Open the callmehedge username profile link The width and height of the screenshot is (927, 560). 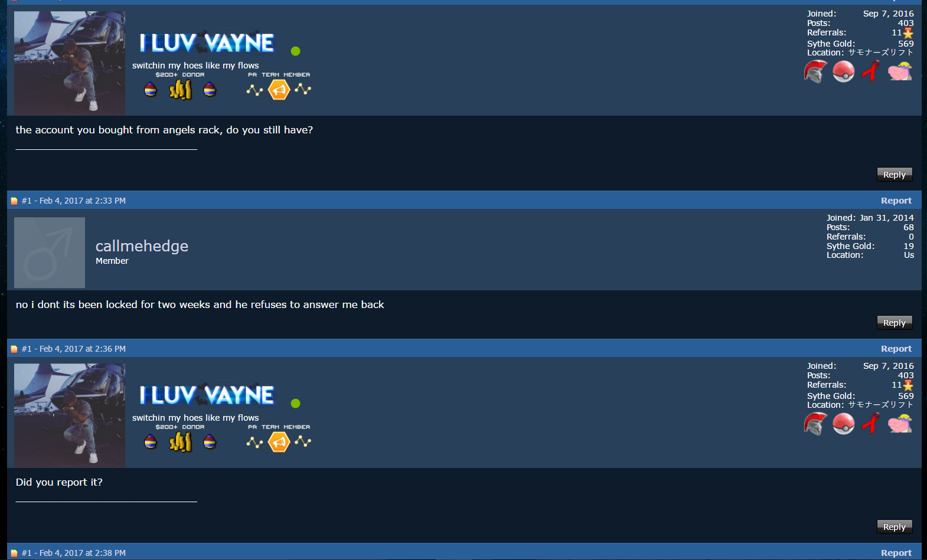142,246
